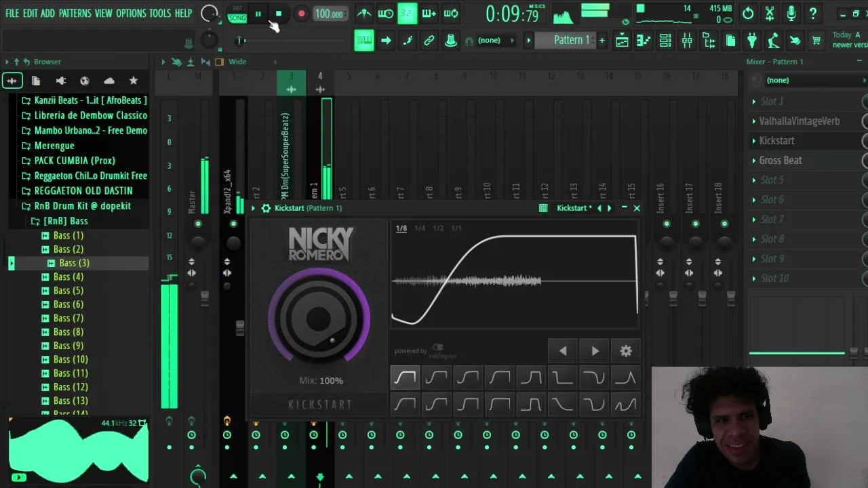Click the browser speaker sounds tab icon
Image resolution: width=868 pixels, height=488 pixels.
tap(60, 81)
